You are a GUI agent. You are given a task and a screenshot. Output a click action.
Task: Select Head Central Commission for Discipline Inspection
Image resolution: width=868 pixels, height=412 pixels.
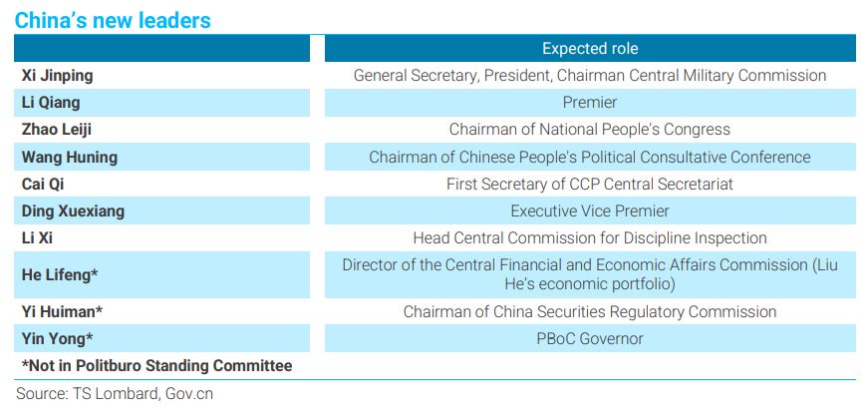tap(590, 238)
